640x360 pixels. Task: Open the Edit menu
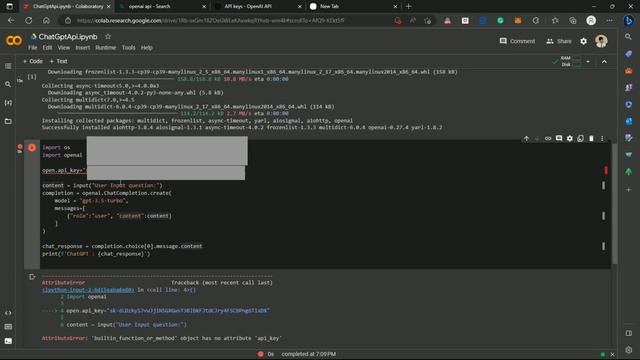point(47,48)
